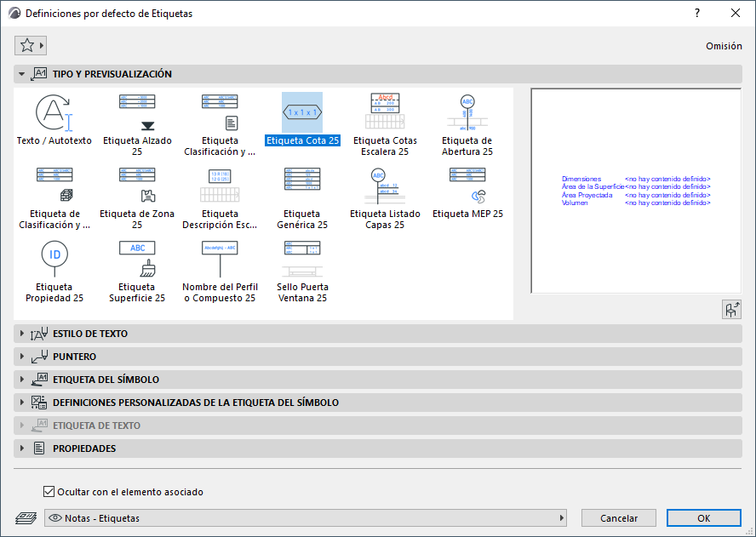Click the label preview pane

636,191
